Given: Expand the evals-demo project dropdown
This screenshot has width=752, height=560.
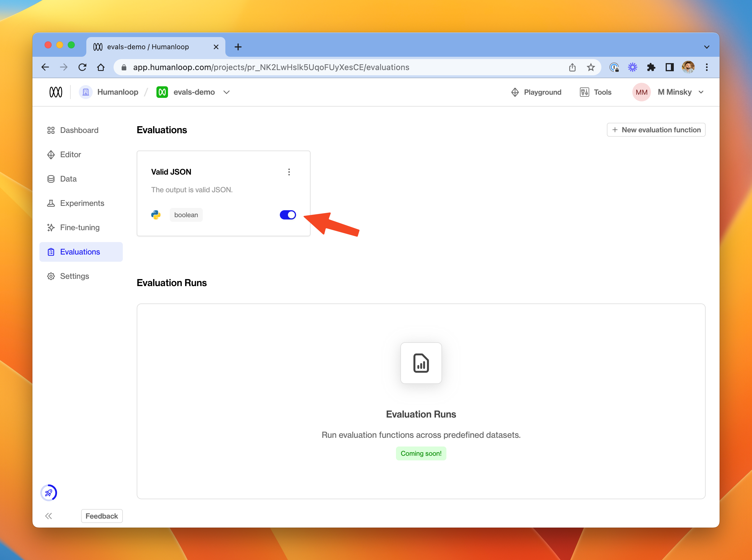Looking at the screenshot, I should [x=227, y=92].
